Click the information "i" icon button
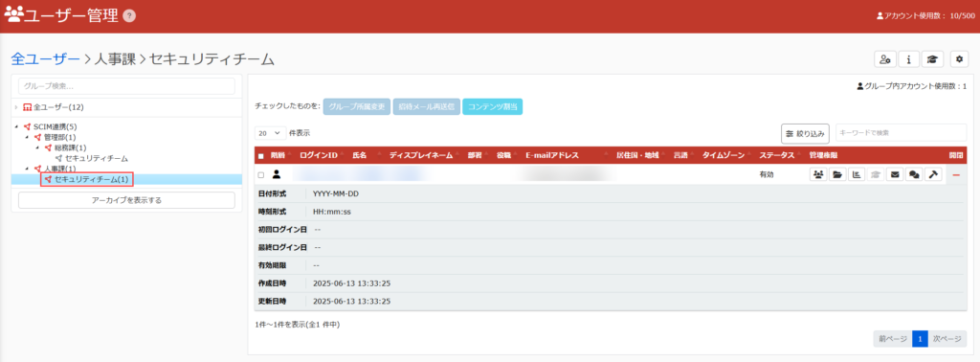980x362 pixels. [x=908, y=59]
